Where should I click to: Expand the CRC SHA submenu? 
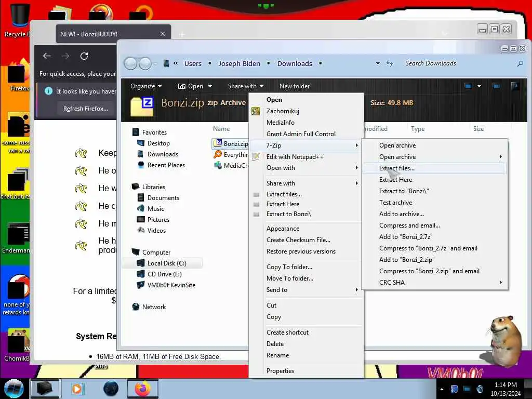pos(435,282)
